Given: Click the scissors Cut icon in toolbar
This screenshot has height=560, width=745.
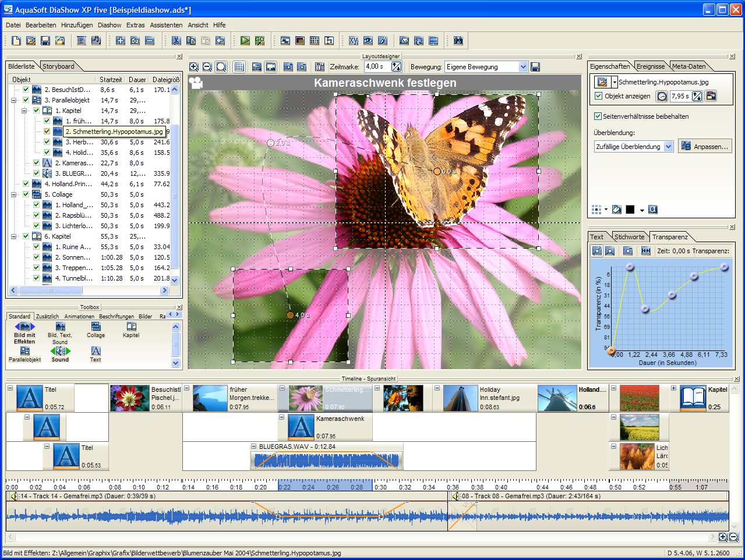Looking at the screenshot, I should coord(176,41).
